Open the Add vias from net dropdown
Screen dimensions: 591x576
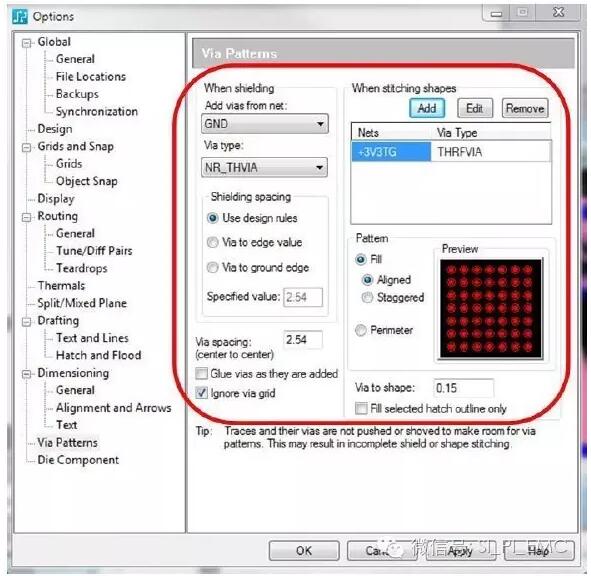tap(265, 124)
